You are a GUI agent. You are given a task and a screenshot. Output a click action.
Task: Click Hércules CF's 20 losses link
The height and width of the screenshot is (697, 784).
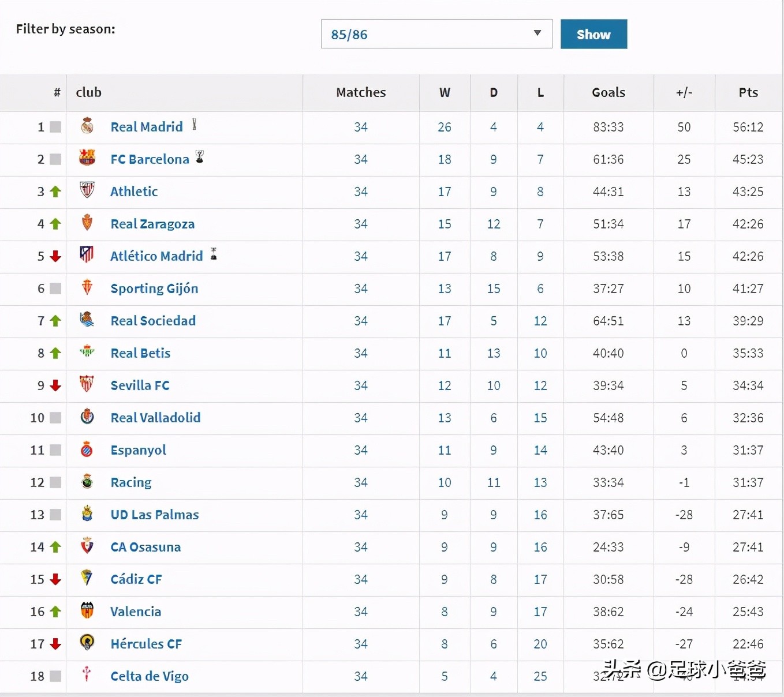point(540,644)
